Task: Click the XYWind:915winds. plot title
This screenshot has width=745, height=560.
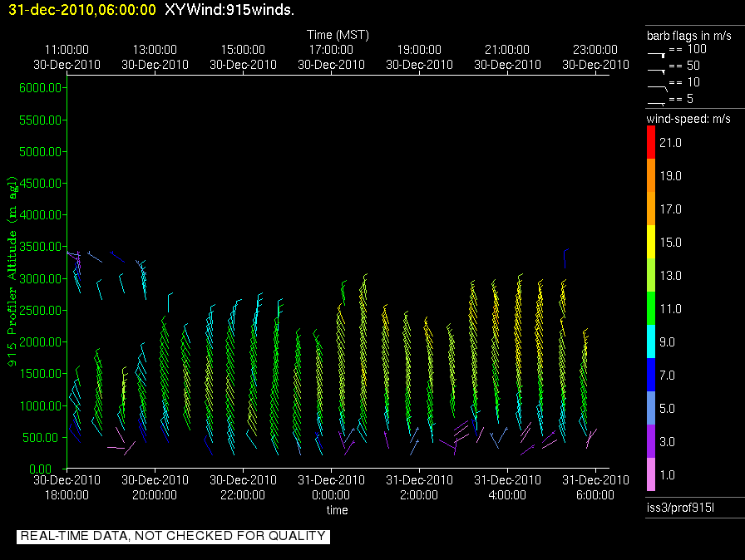Action: tap(229, 10)
